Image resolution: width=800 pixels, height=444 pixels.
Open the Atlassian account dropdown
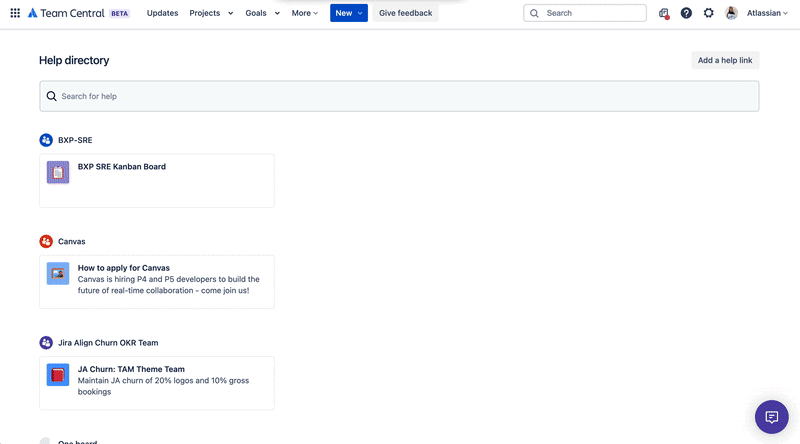pyautogui.click(x=767, y=13)
